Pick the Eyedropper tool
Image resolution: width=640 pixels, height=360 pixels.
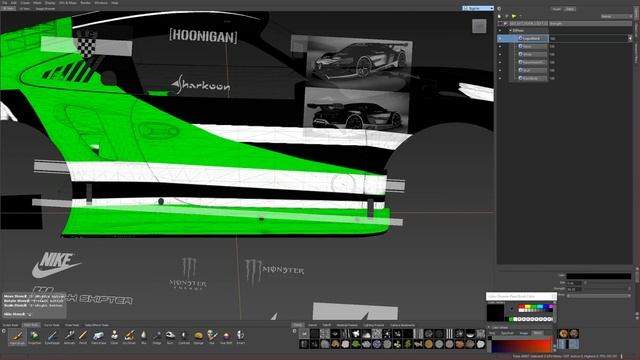click(x=52, y=336)
